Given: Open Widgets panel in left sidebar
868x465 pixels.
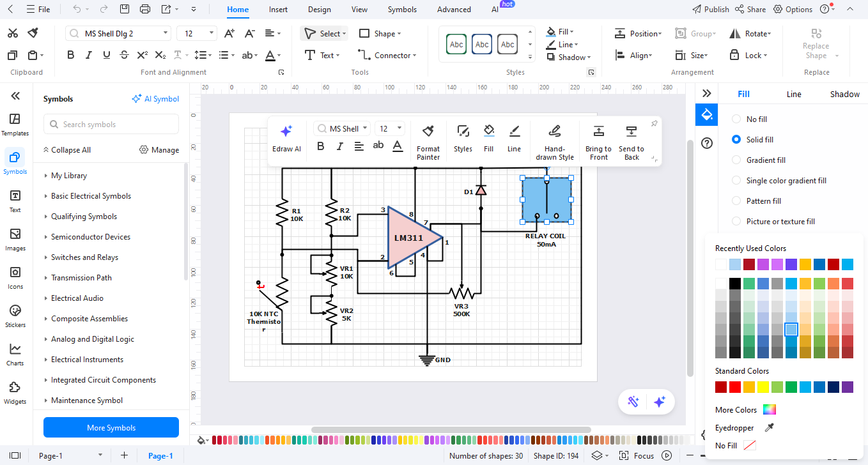Looking at the screenshot, I should (15, 393).
